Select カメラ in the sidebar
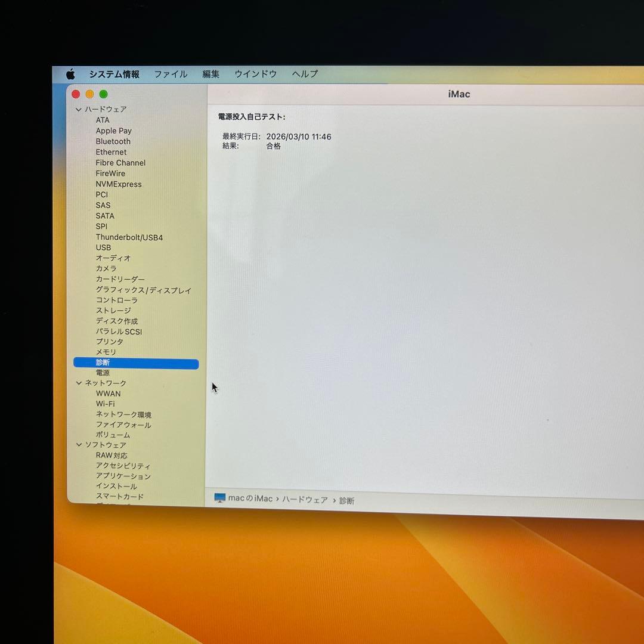 [106, 268]
